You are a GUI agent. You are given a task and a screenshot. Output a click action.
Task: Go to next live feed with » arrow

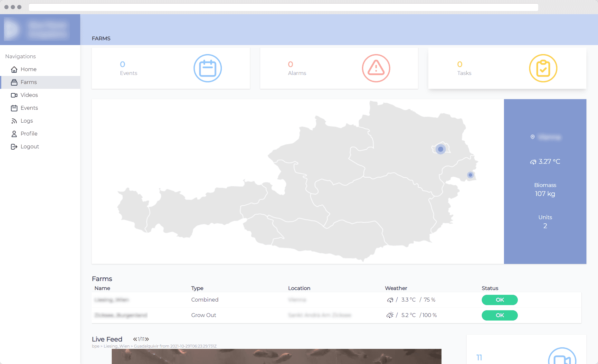(x=147, y=339)
